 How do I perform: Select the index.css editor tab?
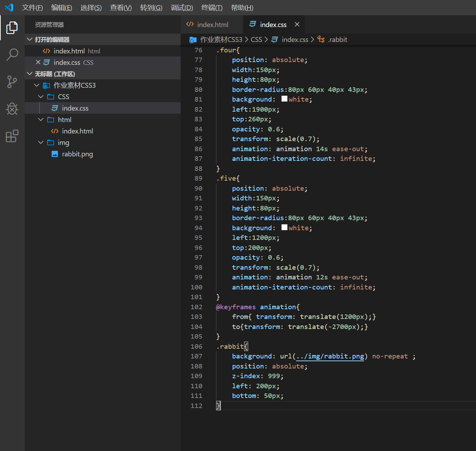tap(273, 25)
